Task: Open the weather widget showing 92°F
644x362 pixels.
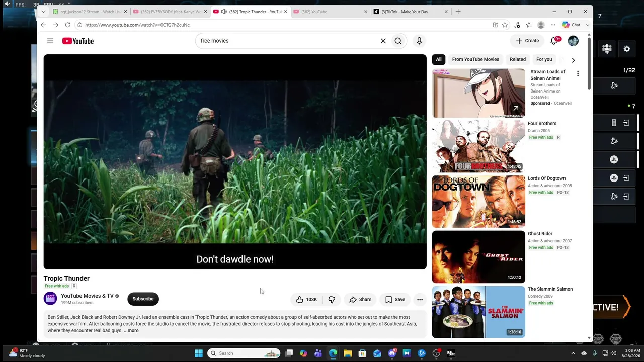Action: click(27, 353)
